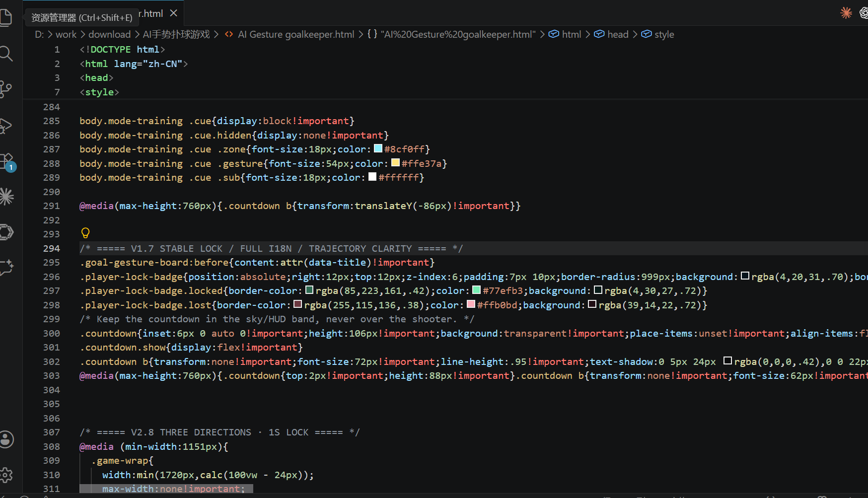This screenshot has width=868, height=498.
Task: Open the D: drive breadcrumb
Action: tap(39, 34)
